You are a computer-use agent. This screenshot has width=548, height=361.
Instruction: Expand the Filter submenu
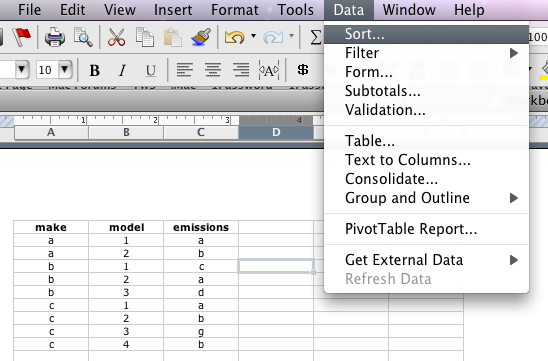click(426, 53)
